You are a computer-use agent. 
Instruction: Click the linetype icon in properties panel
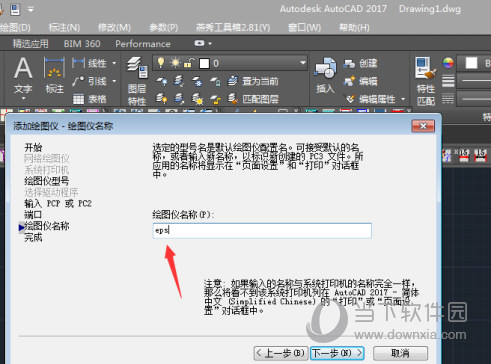(448, 98)
